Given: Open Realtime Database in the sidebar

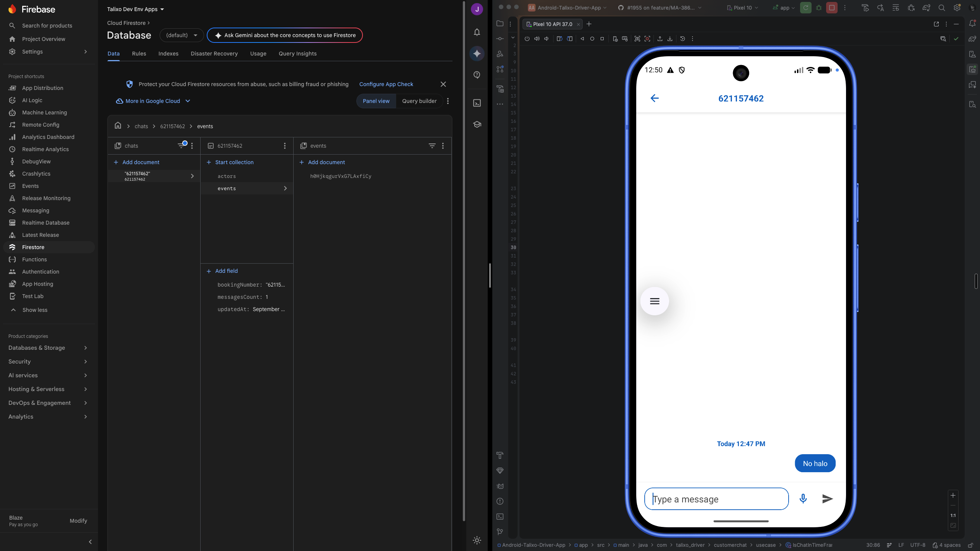Looking at the screenshot, I should [x=46, y=223].
